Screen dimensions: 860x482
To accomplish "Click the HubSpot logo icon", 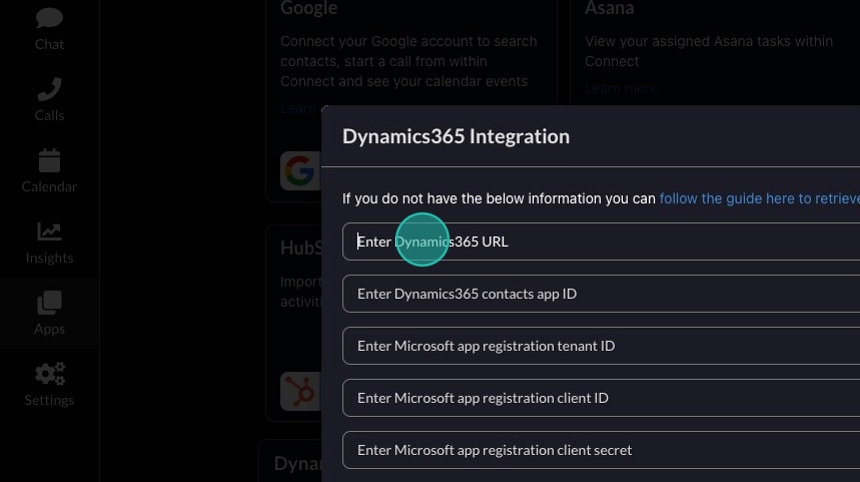I will 300,392.
